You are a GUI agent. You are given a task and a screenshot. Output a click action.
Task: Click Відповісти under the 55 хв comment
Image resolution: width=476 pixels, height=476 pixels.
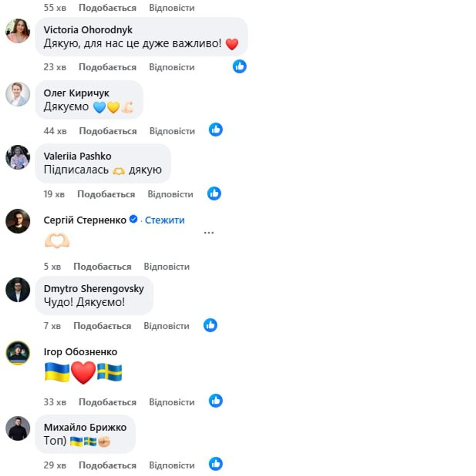(172, 8)
